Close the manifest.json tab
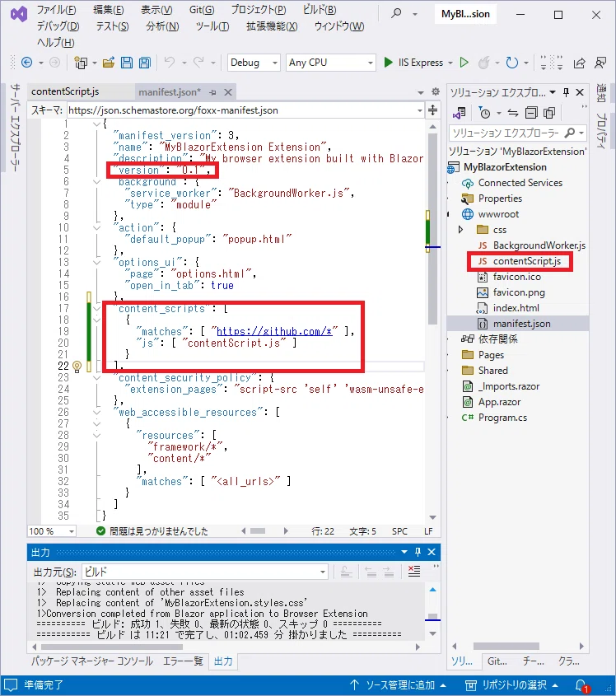 coord(228,92)
